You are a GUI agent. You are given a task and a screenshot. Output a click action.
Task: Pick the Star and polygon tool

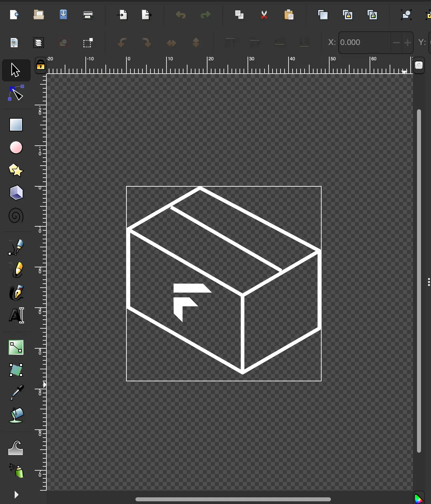16,170
